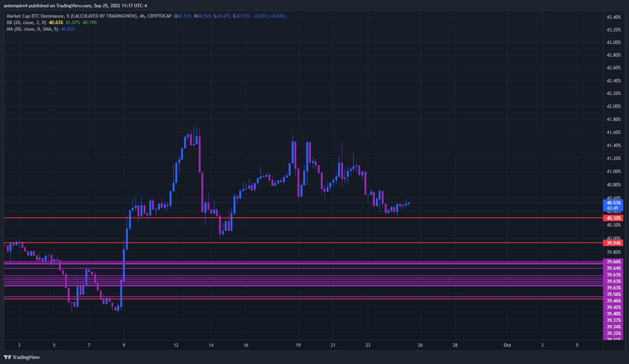Select the red 40.30% price tag
Image resolution: width=629 pixels, height=364 pixels.
[613, 218]
